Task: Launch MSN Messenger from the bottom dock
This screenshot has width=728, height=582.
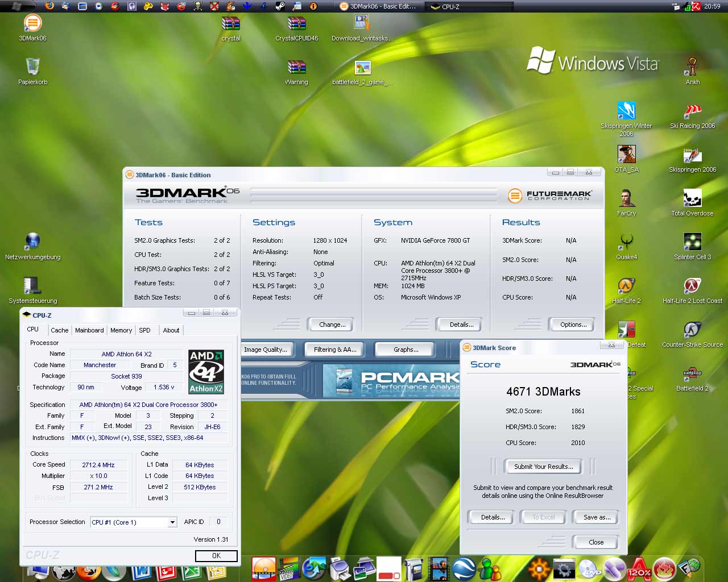Action: pyautogui.click(x=490, y=568)
